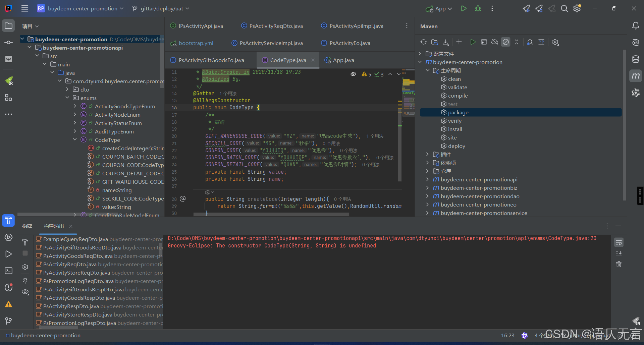Viewport: 644px width, 345px height.
Task: Collapse the enums folder in project tree
Action: (67, 98)
